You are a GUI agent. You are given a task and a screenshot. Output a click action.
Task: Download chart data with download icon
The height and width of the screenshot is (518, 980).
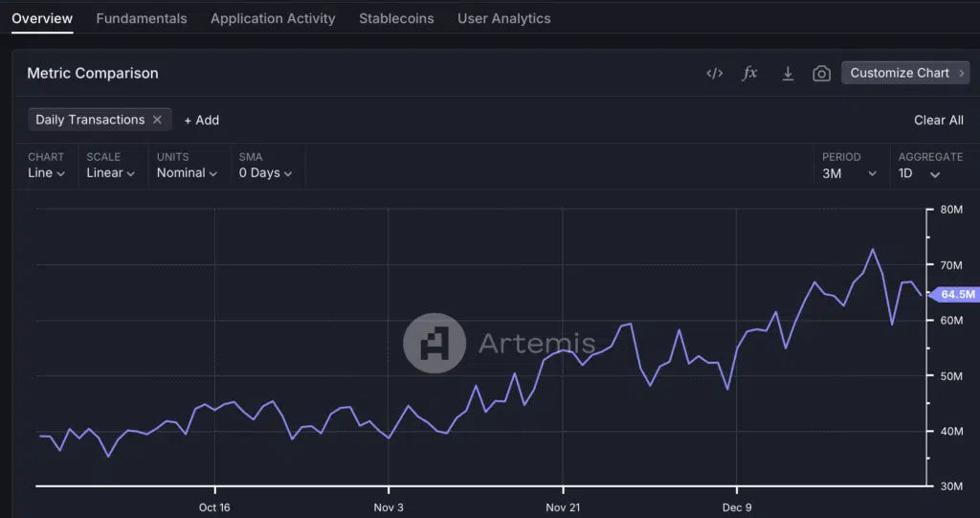coord(788,74)
